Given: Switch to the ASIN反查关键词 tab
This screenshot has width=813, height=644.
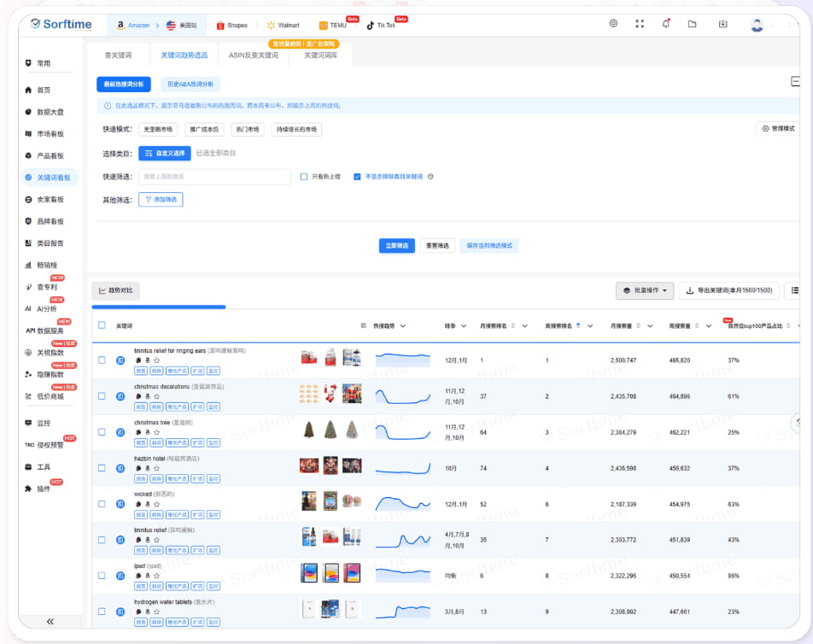Looking at the screenshot, I should coord(254,55).
